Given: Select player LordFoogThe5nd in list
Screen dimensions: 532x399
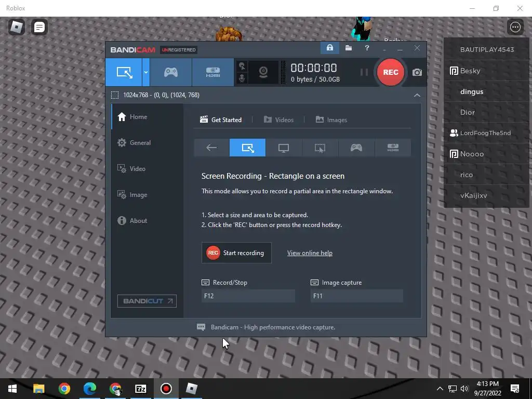Looking at the screenshot, I should point(487,133).
